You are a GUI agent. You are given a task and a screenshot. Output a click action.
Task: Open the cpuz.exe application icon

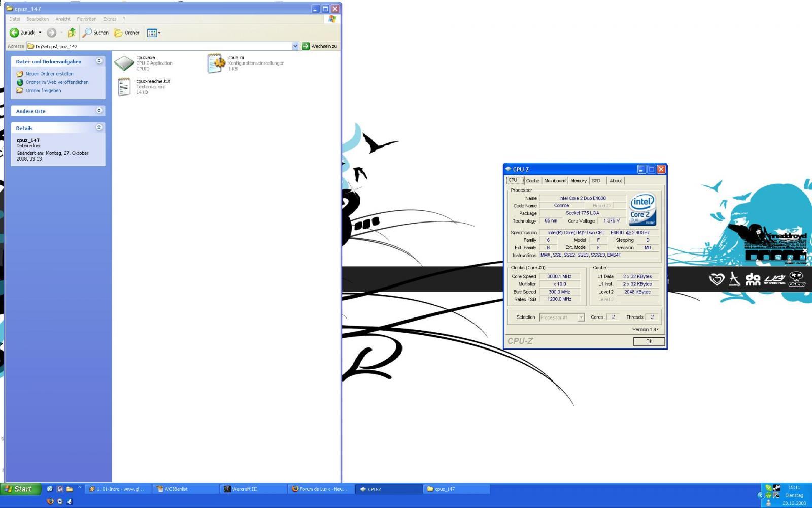pyautogui.click(x=124, y=63)
